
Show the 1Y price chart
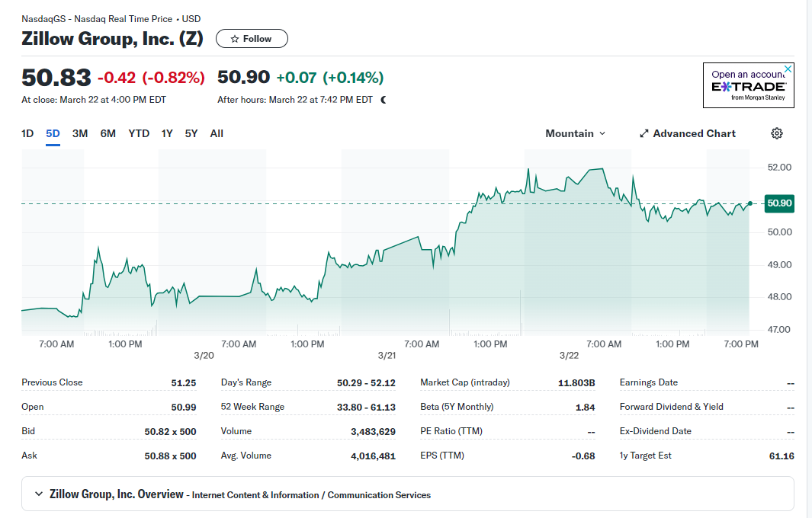[x=167, y=133]
